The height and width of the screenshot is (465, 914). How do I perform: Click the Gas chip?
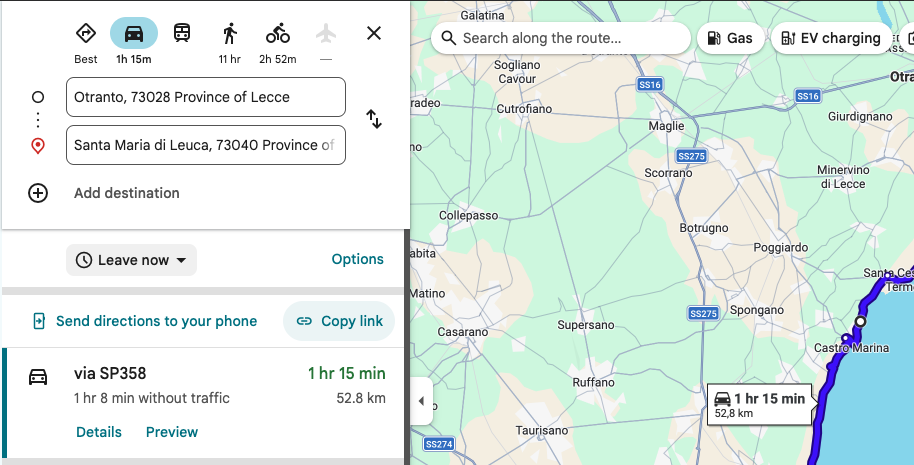(730, 38)
